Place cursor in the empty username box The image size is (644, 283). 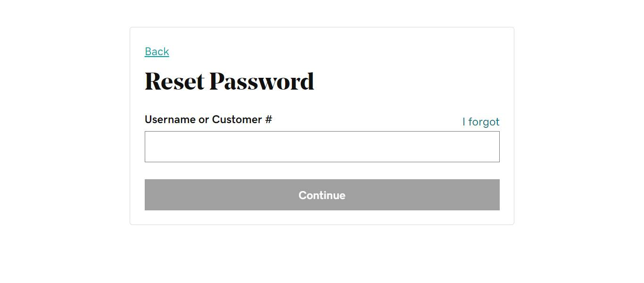point(322,147)
